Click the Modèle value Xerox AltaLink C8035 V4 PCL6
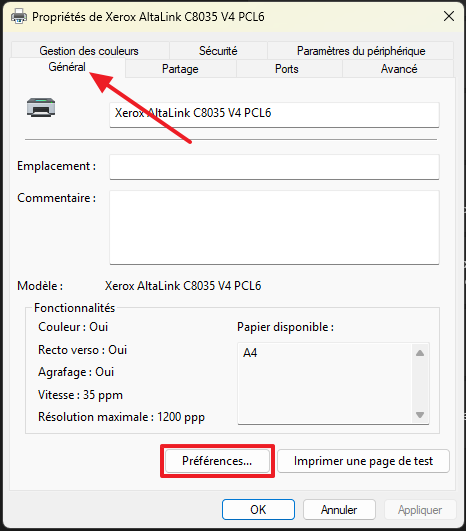Viewport: 466px width, 531px height. 183,286
